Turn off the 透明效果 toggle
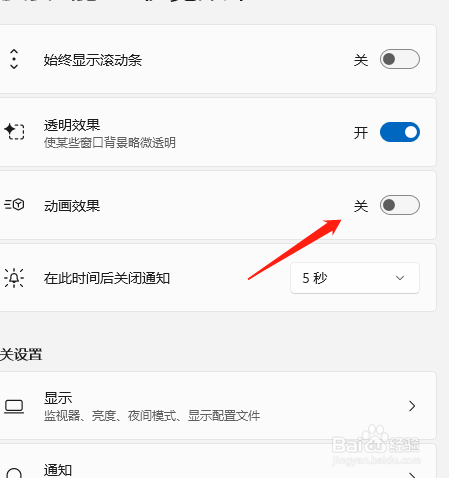Screen dimensions: 449x478 tap(400, 132)
